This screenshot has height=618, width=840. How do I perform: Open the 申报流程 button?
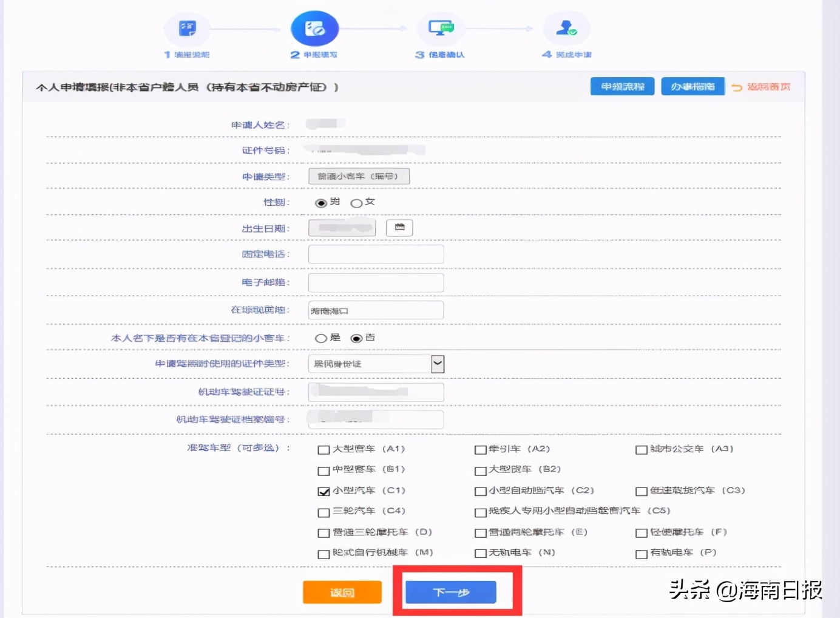pyautogui.click(x=622, y=87)
